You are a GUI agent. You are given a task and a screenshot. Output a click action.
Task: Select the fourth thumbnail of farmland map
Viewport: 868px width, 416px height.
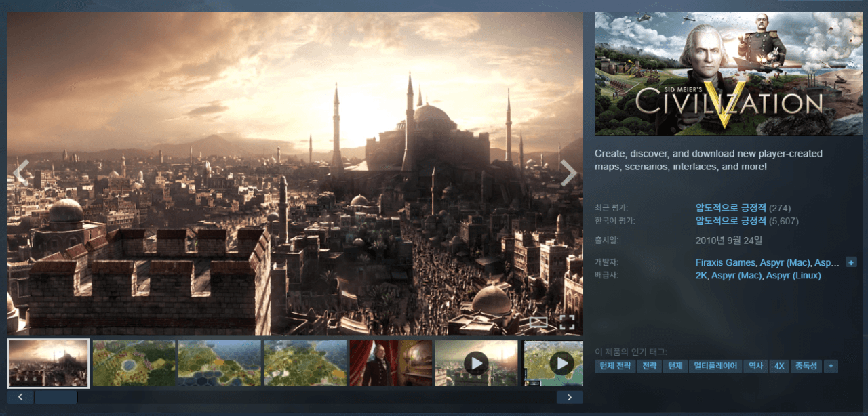[304, 363]
